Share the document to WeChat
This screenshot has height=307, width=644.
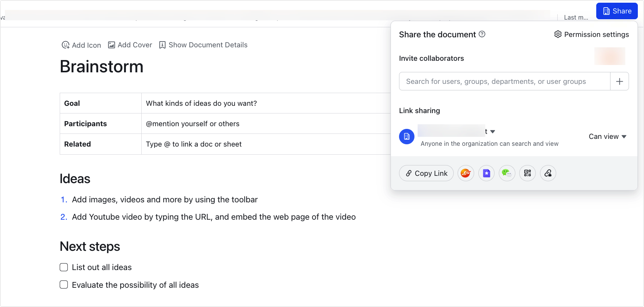tap(507, 173)
